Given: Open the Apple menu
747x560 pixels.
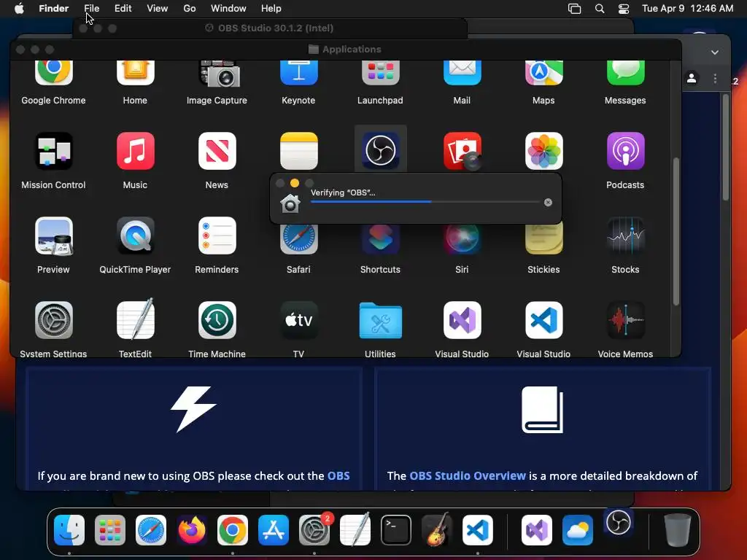Looking at the screenshot, I should point(19,8).
